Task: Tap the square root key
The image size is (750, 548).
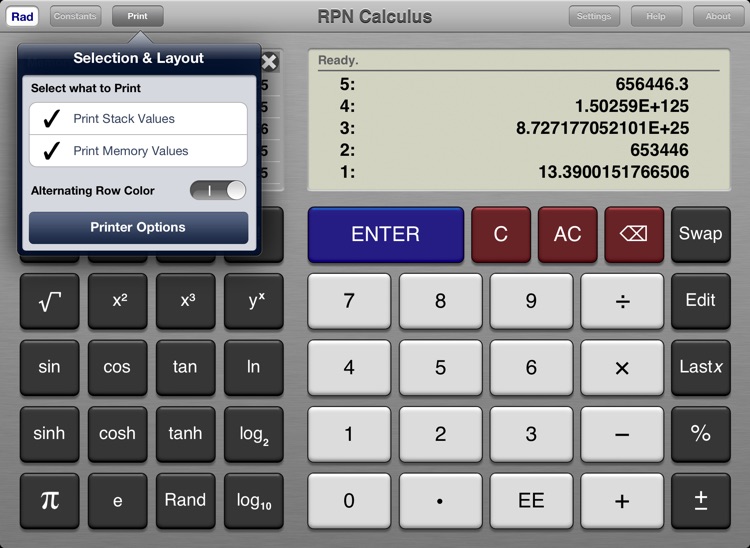Action: (50, 301)
